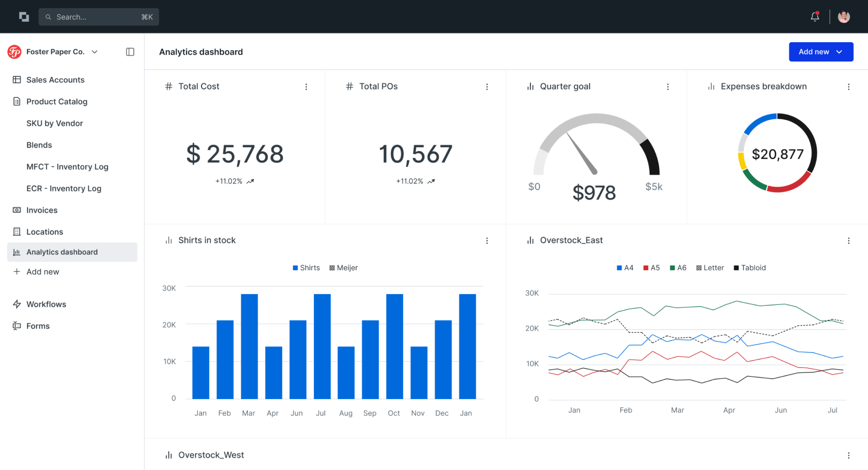This screenshot has width=868, height=470.
Task: Open Overstock_West card options menu
Action: (x=849, y=455)
